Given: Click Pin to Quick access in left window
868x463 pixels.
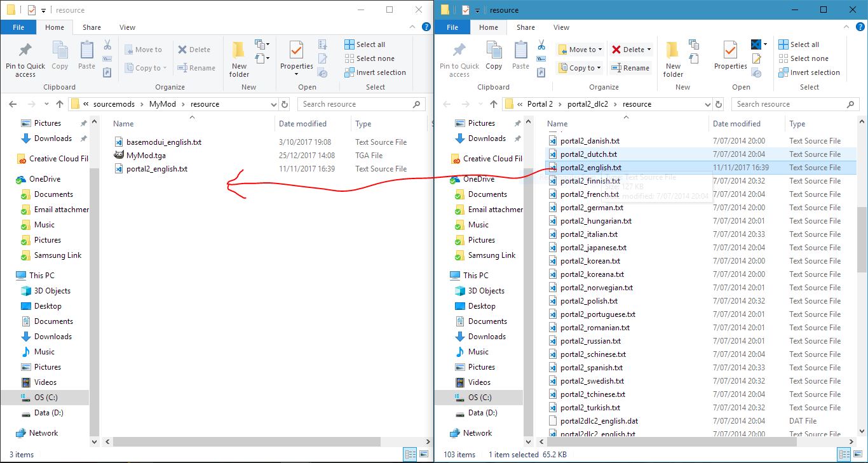Looking at the screenshot, I should (25, 59).
